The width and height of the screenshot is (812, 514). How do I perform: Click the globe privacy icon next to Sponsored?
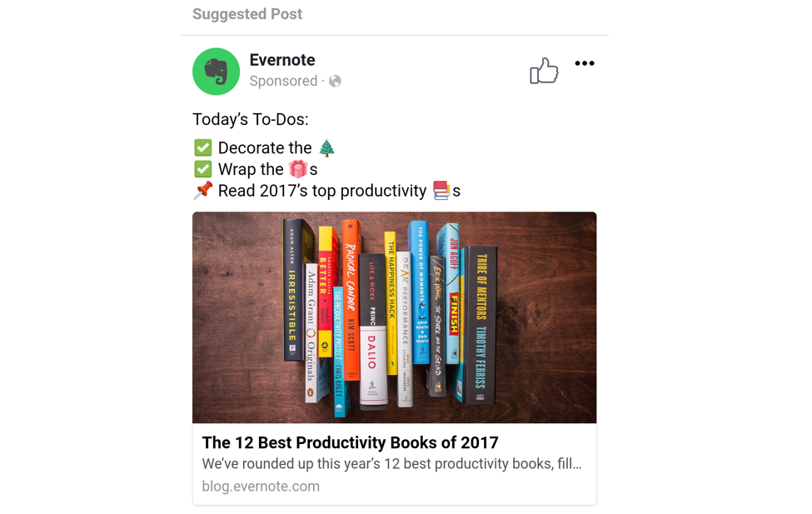336,81
